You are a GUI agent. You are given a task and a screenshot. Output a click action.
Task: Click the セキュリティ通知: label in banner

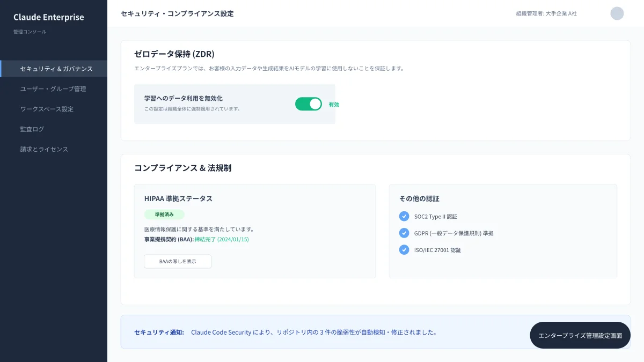pos(159,332)
